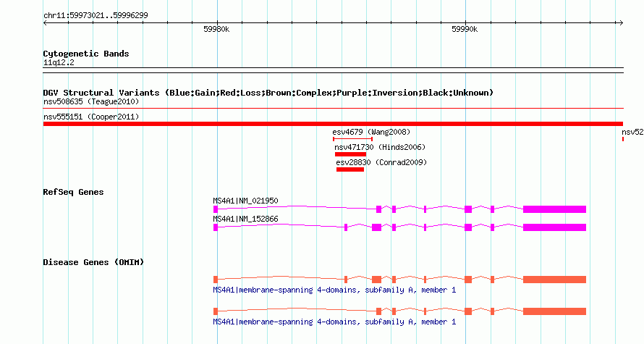
Task: Click the 59980k ruler tick label
Action: [x=216, y=30]
